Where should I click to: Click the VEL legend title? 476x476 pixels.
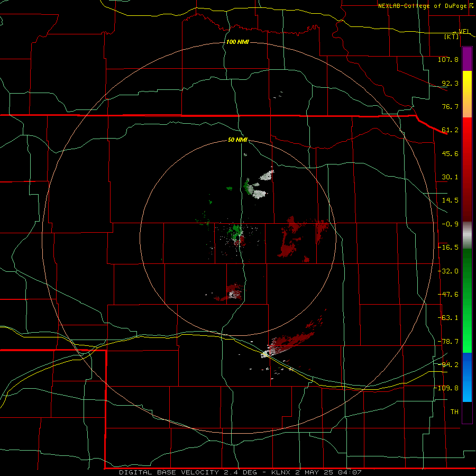464,31
